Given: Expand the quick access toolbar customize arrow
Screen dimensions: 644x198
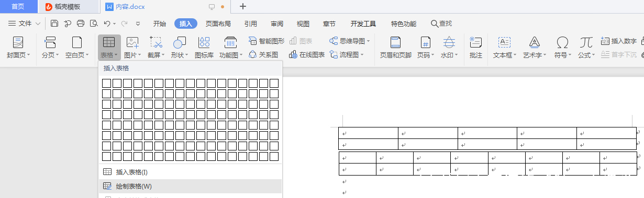Looking at the screenshot, I should 138,24.
